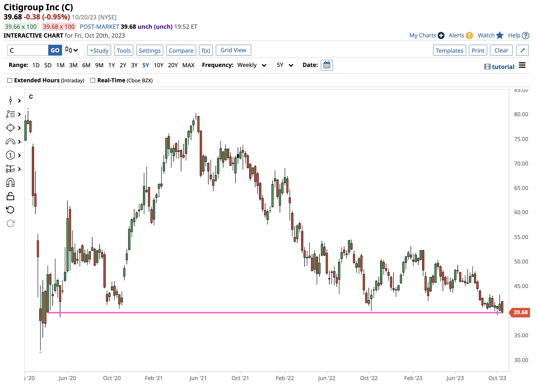Toggle the lock drawings icon
The height and width of the screenshot is (392, 537).
coord(11,196)
